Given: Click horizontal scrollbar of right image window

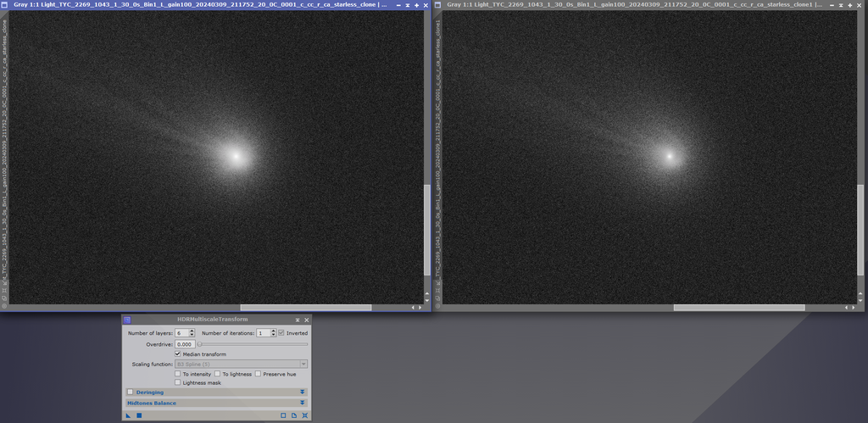Looking at the screenshot, I should (x=739, y=307).
